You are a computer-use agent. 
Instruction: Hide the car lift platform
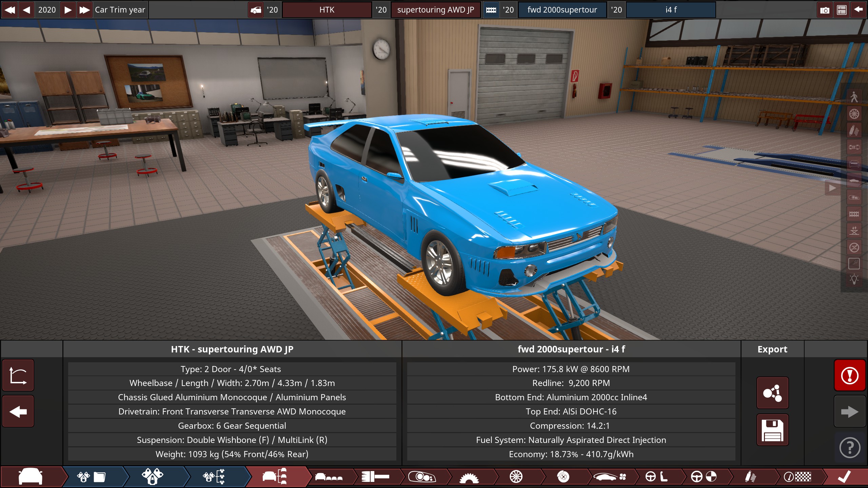(x=854, y=247)
